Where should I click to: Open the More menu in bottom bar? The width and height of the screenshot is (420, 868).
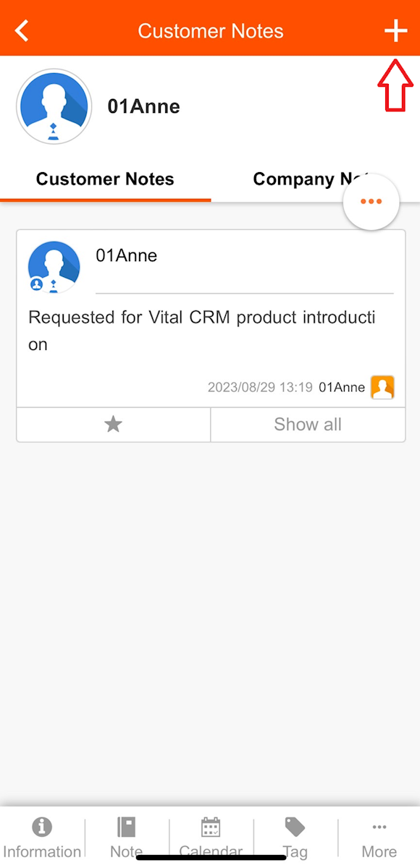(379, 838)
